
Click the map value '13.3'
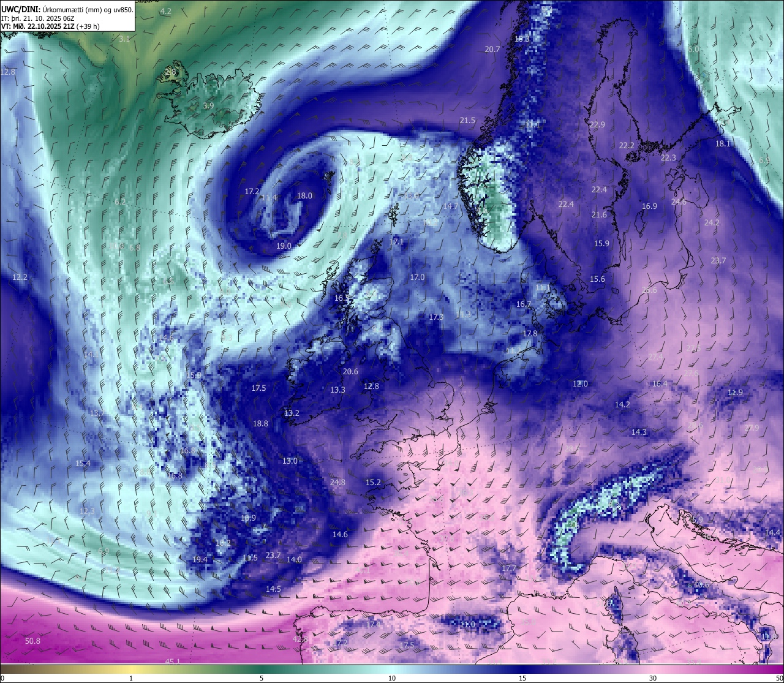[337, 390]
